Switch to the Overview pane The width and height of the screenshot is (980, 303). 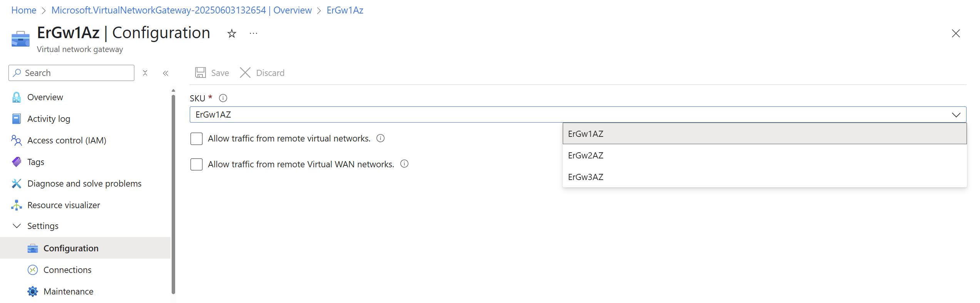click(x=45, y=97)
